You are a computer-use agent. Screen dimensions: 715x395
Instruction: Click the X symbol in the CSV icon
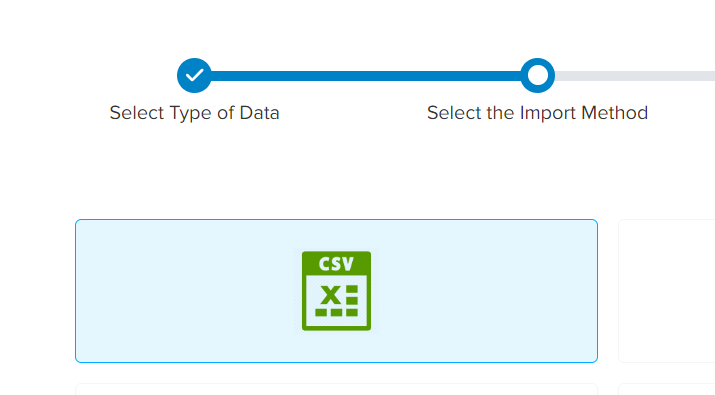(330, 294)
